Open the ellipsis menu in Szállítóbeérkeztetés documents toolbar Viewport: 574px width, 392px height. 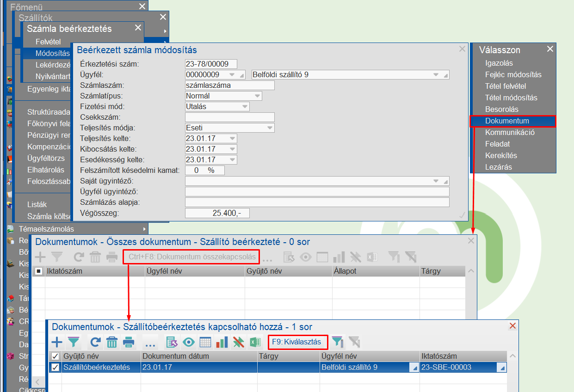tap(149, 344)
